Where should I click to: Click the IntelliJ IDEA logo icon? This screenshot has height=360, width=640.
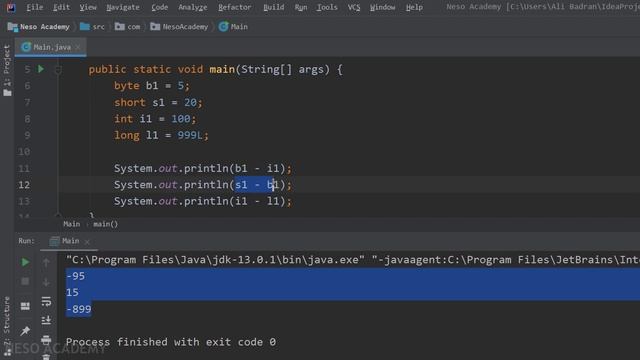(11, 7)
